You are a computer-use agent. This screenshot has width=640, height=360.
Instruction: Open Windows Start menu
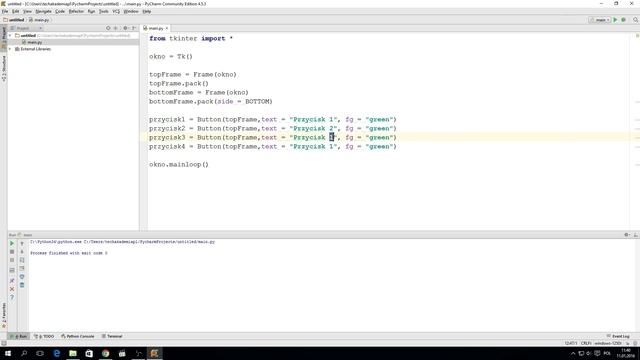pos(8,353)
